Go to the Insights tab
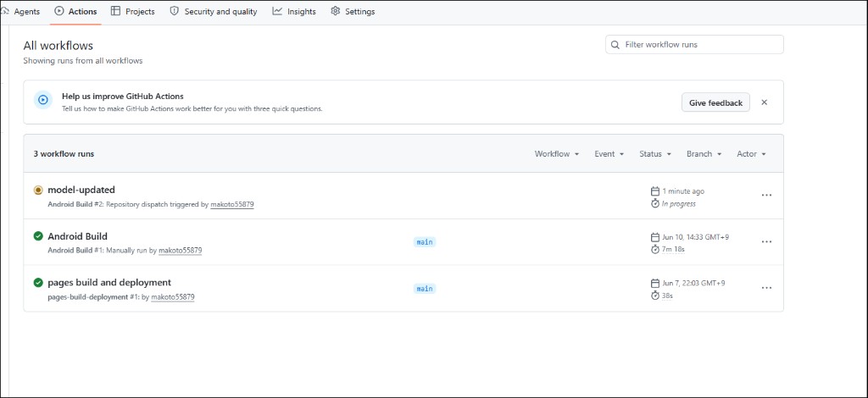868x398 pixels. [x=294, y=11]
